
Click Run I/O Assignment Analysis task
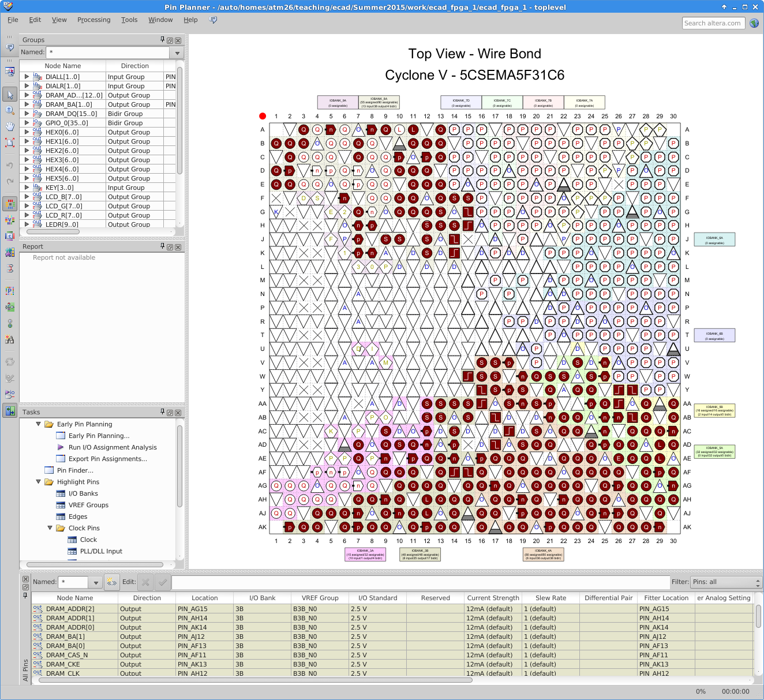[113, 447]
